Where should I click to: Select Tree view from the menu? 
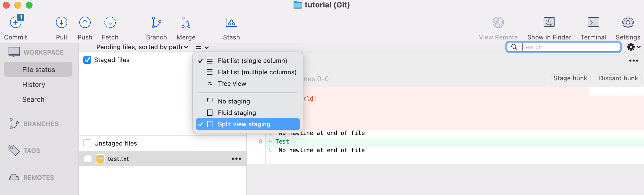coord(232,84)
